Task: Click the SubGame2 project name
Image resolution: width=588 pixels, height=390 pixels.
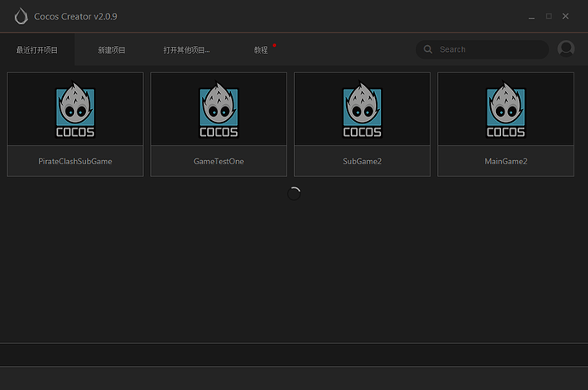Action: coord(362,162)
